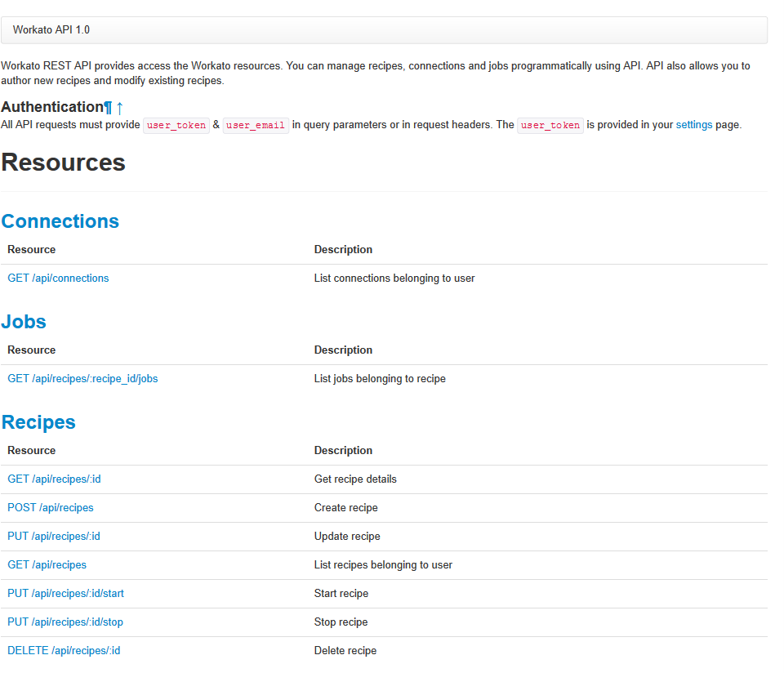Click the Delete recipe description text
This screenshot has width=784, height=673.
coord(345,650)
